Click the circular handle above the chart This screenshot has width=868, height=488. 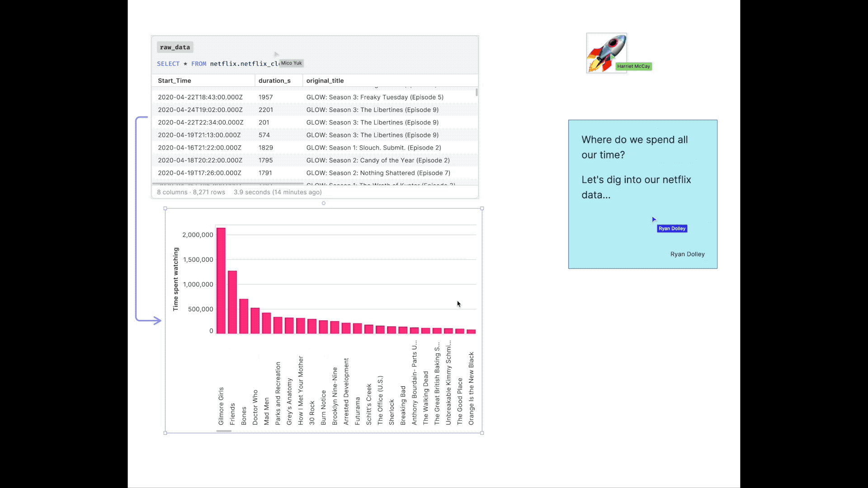pyautogui.click(x=323, y=203)
